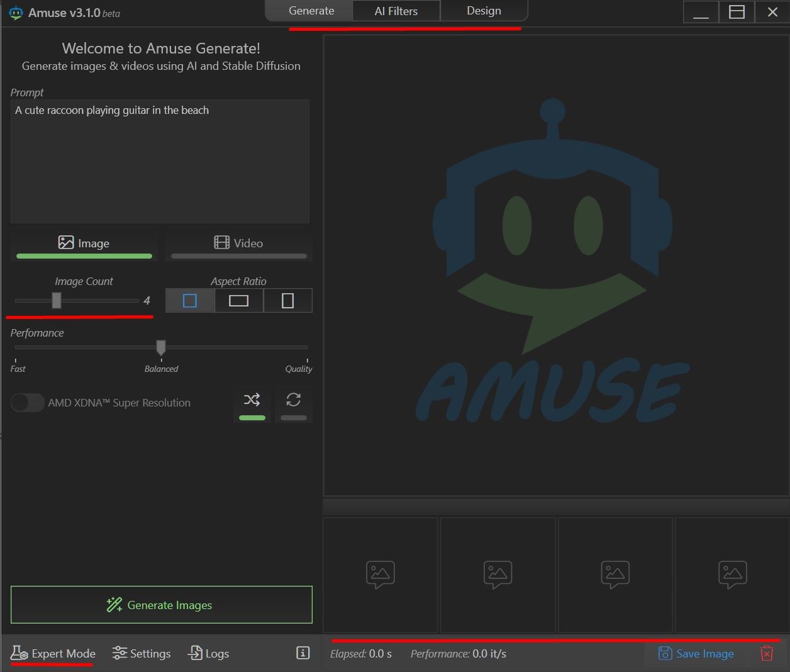
Task: Select the last empty image thumbnail slot
Action: pos(732,574)
